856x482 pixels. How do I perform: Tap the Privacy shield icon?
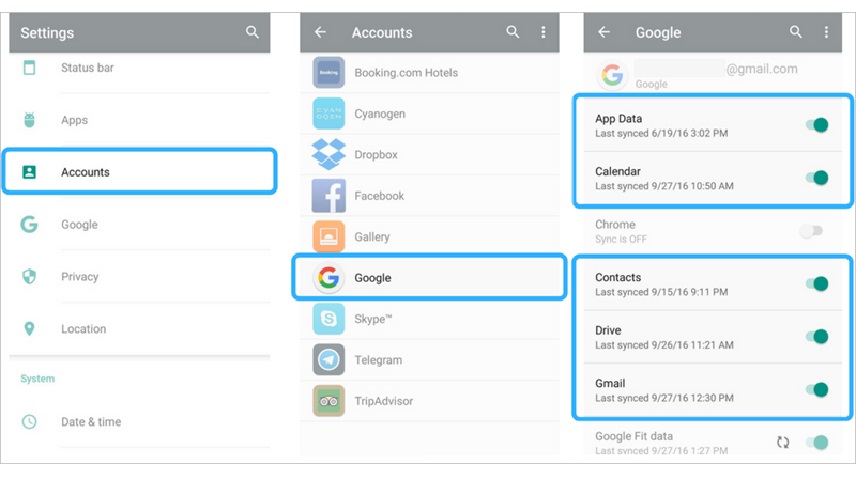[x=29, y=276]
